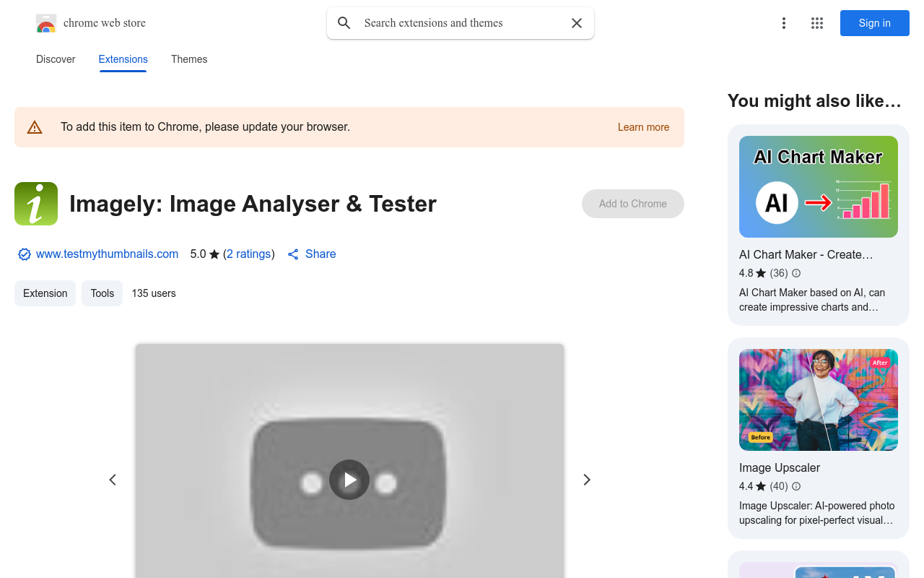The height and width of the screenshot is (578, 924).
Task: Switch to the Discover tab
Action: click(56, 59)
